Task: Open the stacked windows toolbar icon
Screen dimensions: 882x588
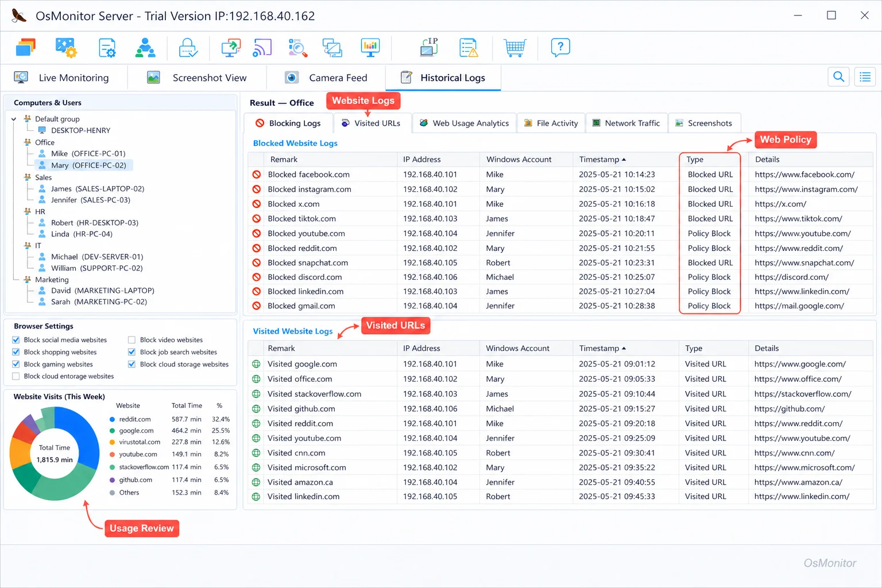Action: [26, 48]
